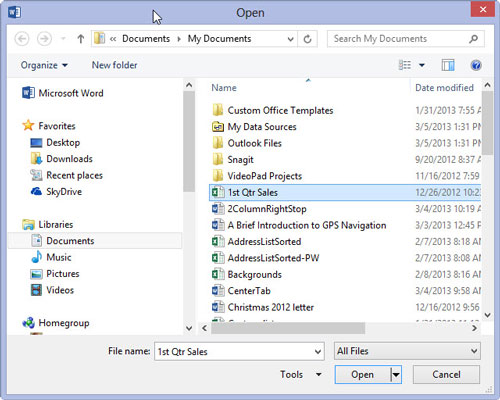Click the file list down scroll arrow
Image resolution: width=500 pixels, height=400 pixels.
pyautogui.click(x=487, y=315)
